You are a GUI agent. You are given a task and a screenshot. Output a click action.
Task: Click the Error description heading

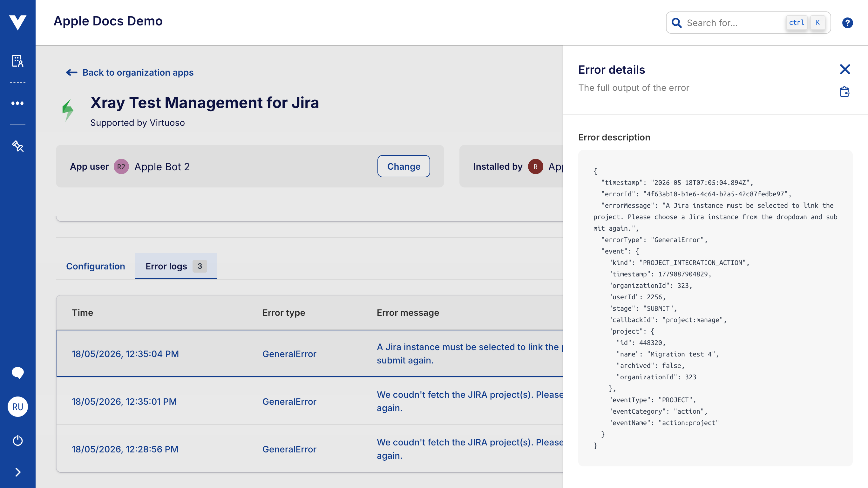click(614, 137)
